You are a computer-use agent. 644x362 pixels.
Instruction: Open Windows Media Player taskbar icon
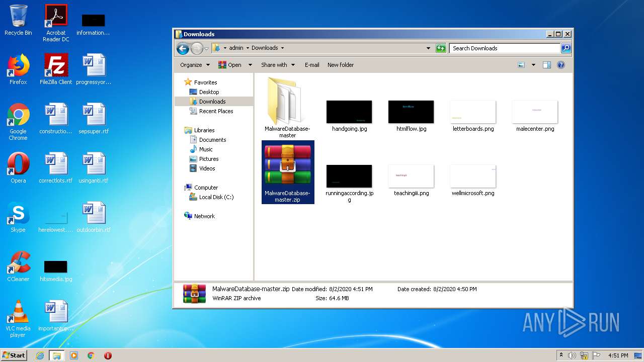74,355
